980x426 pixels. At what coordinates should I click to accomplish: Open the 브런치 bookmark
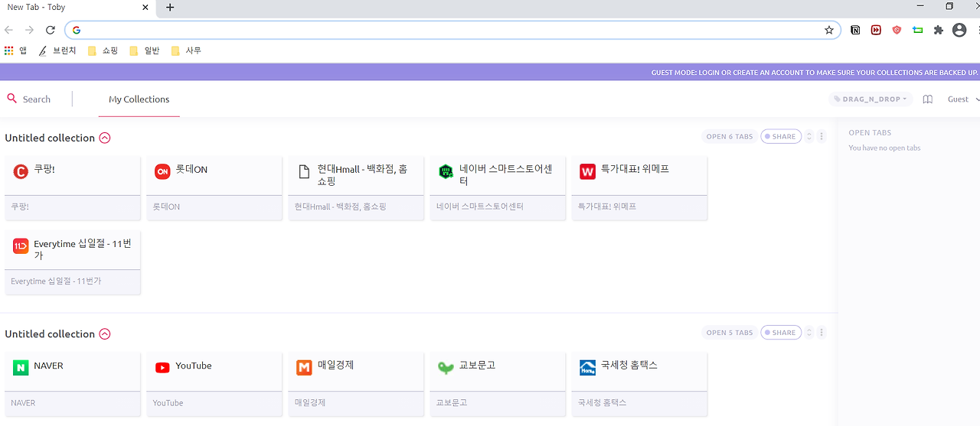57,50
